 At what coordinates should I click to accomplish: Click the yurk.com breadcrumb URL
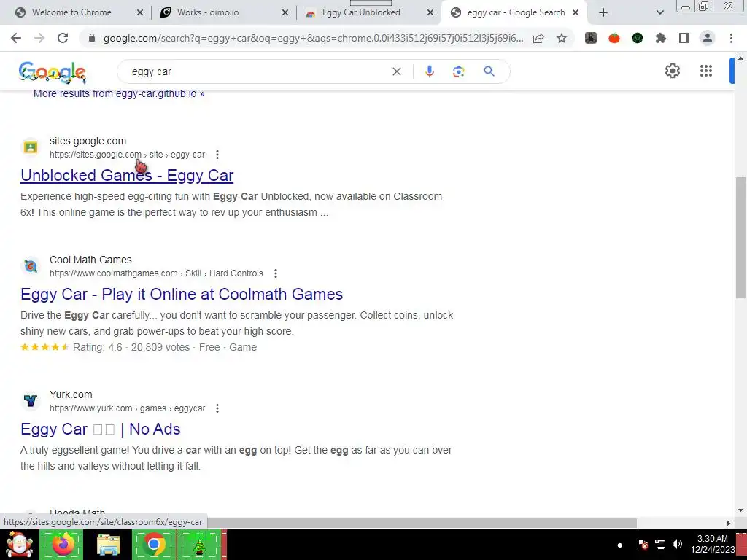127,408
